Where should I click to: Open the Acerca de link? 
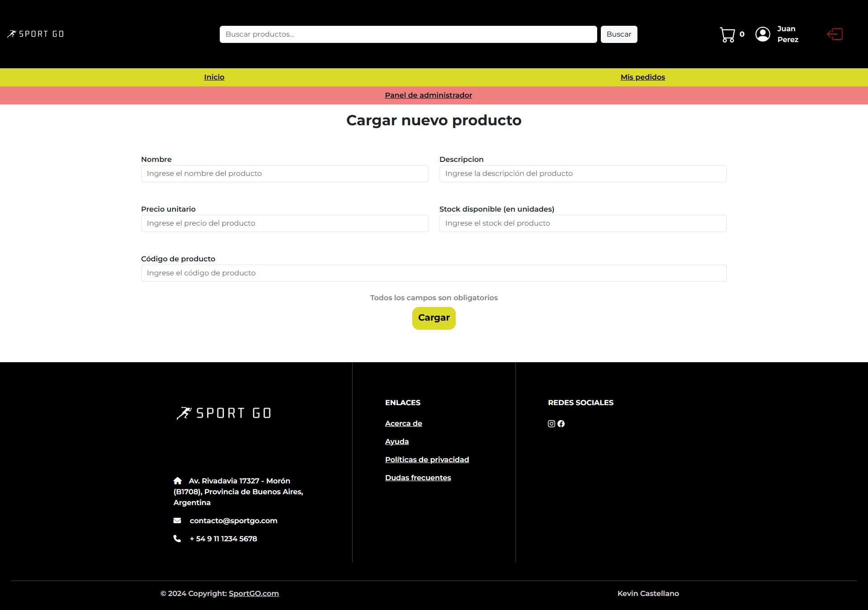[403, 423]
